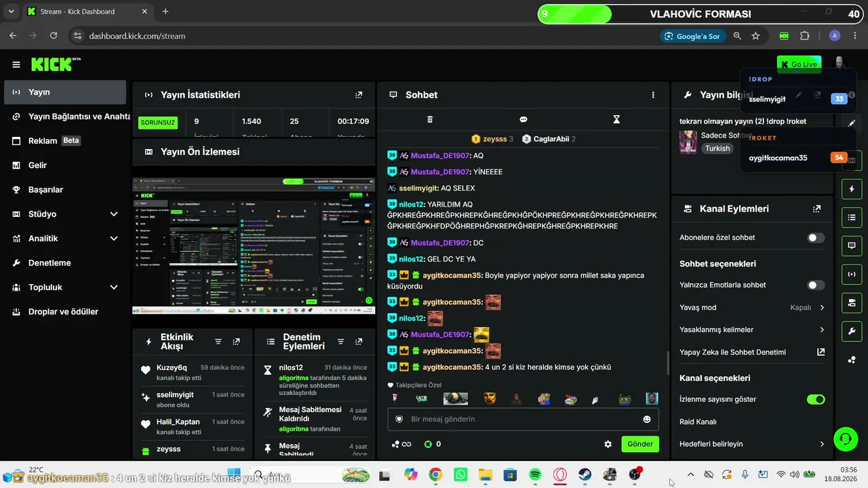This screenshot has height=488, width=868.
Task: Click the Go Live button
Action: 799,64
